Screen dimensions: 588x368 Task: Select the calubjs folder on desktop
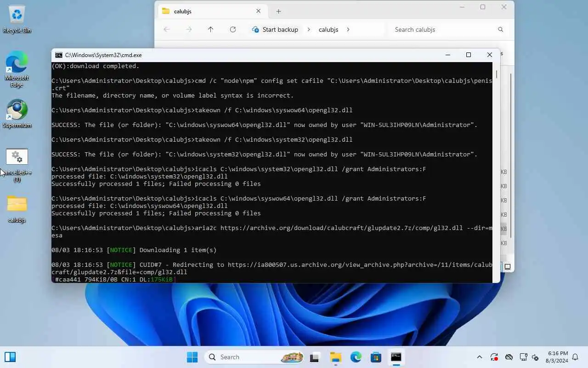(x=17, y=209)
